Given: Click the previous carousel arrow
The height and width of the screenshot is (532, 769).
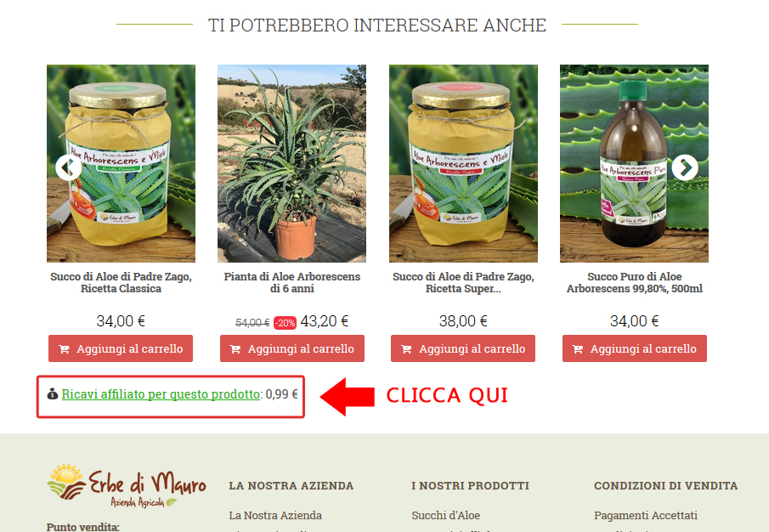Looking at the screenshot, I should click(x=69, y=167).
